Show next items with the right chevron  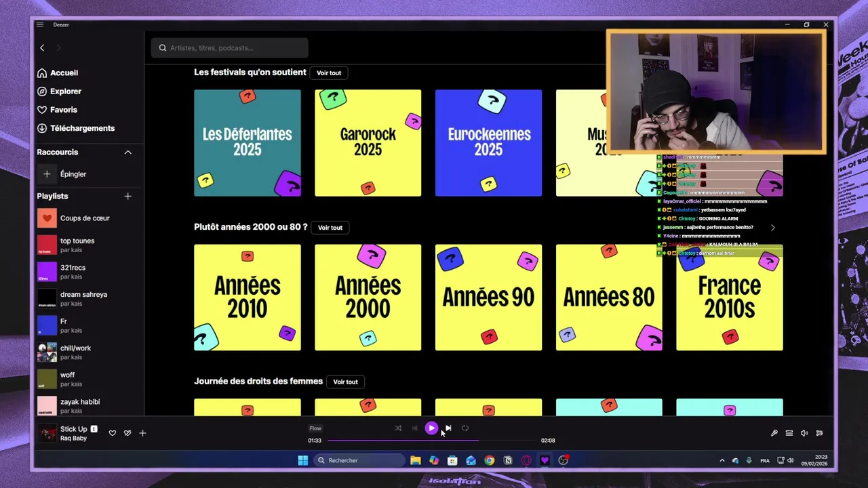[x=772, y=228]
